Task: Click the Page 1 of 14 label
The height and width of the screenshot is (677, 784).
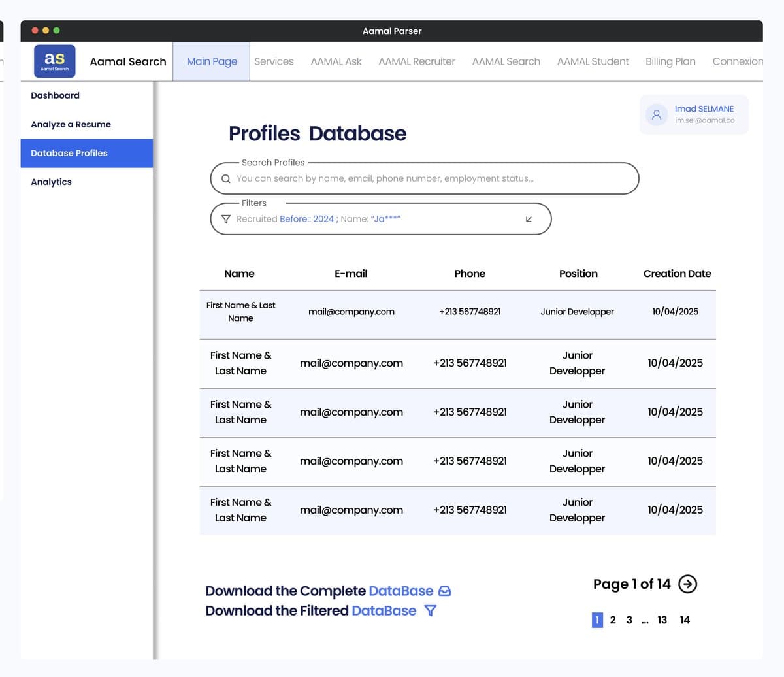Action: [x=632, y=584]
